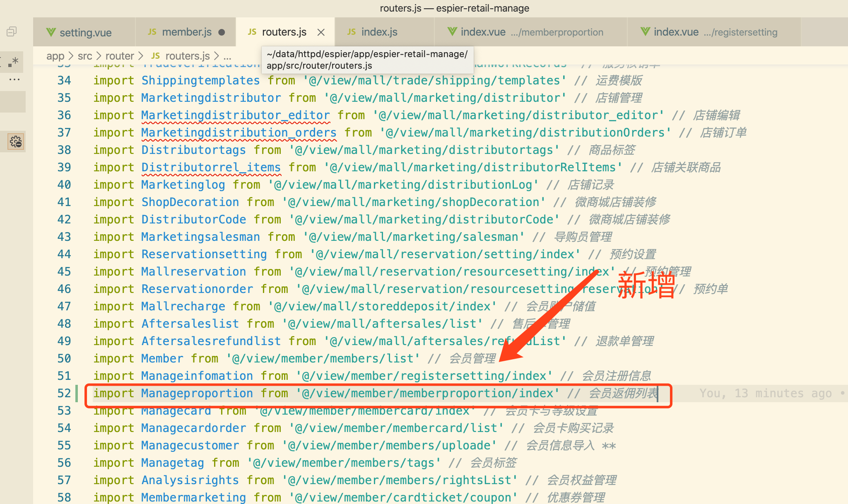Click the Marketingdistributor_editor import name

(x=235, y=115)
